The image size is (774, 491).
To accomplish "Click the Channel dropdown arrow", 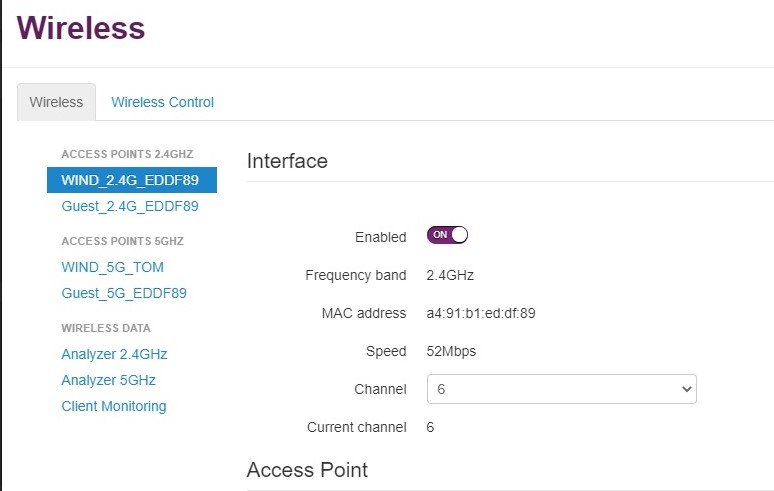I will click(x=687, y=389).
